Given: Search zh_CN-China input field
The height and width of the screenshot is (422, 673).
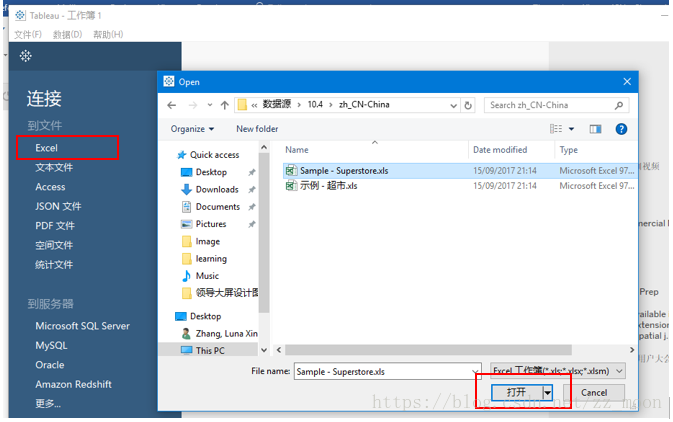Looking at the screenshot, I should click(556, 105).
